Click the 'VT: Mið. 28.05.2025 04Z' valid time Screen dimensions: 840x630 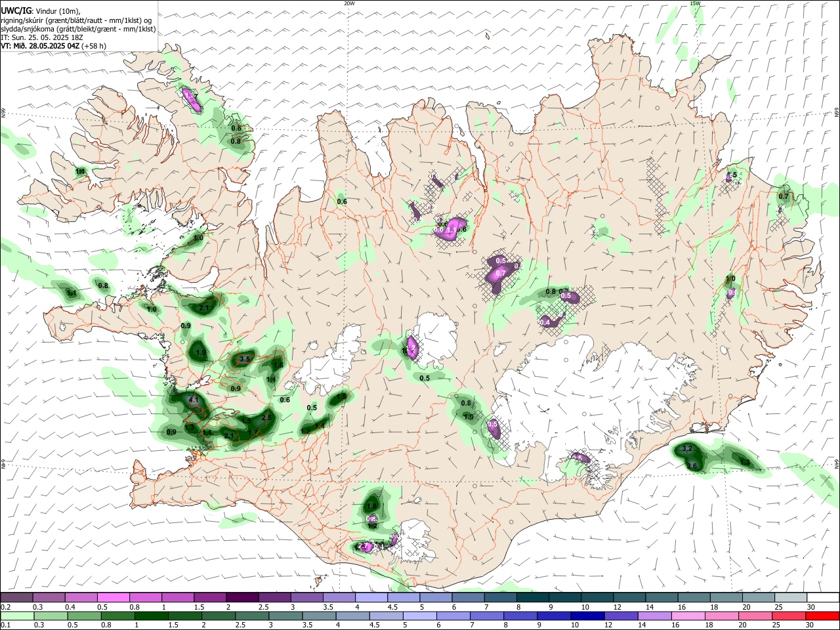[x=40, y=47]
